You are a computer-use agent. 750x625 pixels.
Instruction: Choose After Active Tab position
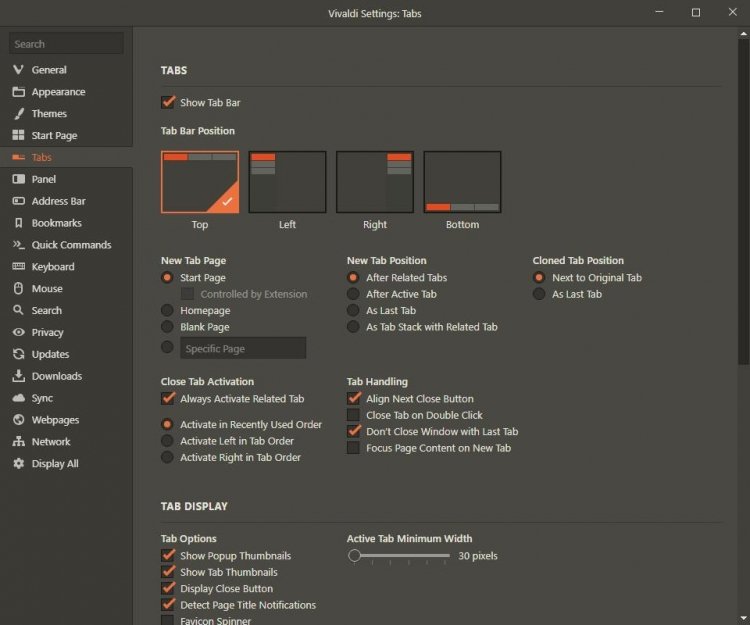click(x=353, y=294)
